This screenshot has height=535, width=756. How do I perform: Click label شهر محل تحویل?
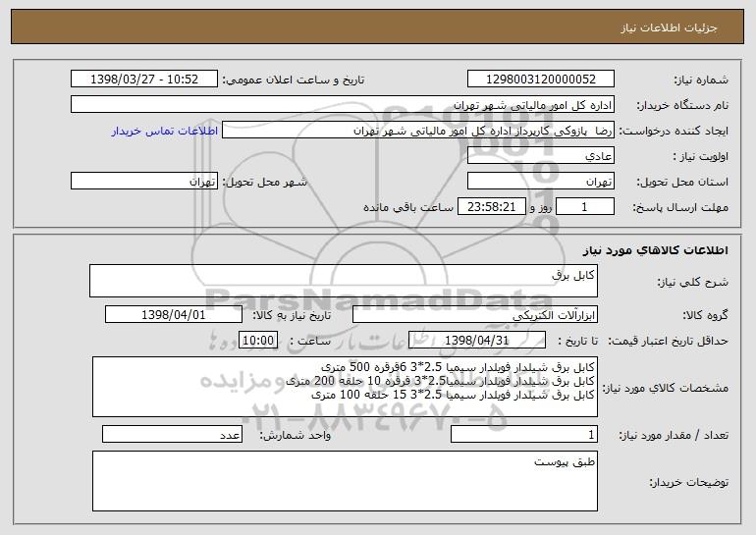(264, 183)
